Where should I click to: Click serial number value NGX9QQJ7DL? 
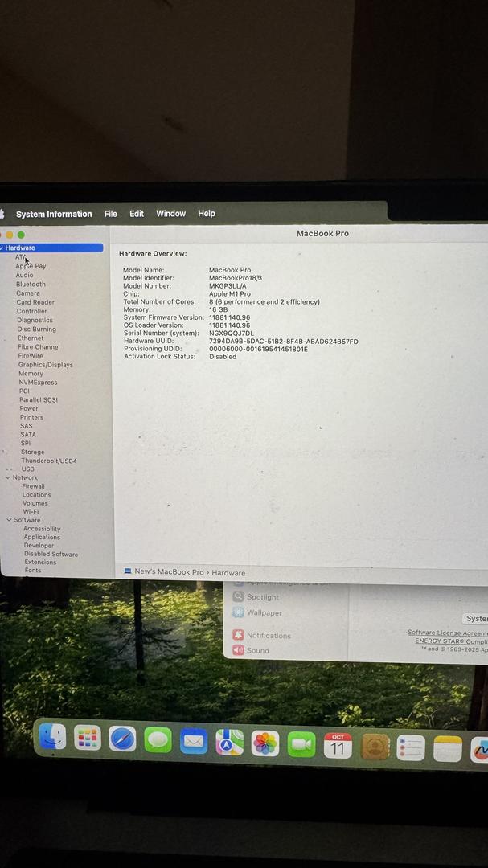232,334
